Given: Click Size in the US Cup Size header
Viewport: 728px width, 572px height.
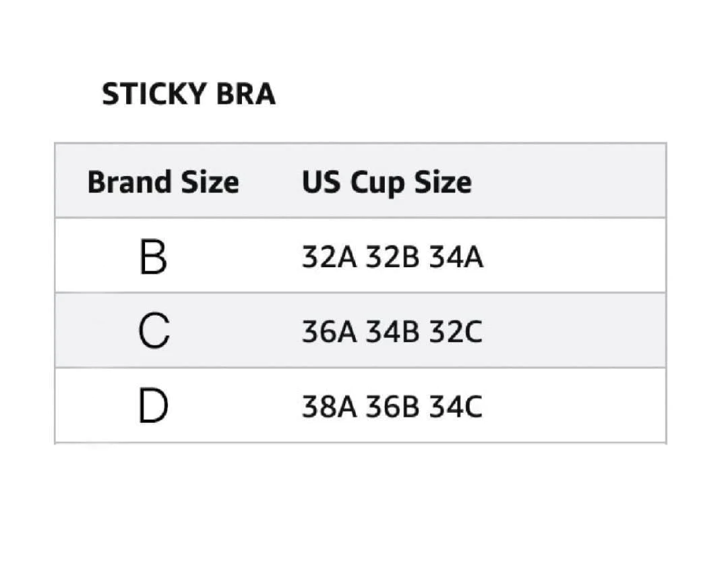Looking at the screenshot, I should (443, 183).
